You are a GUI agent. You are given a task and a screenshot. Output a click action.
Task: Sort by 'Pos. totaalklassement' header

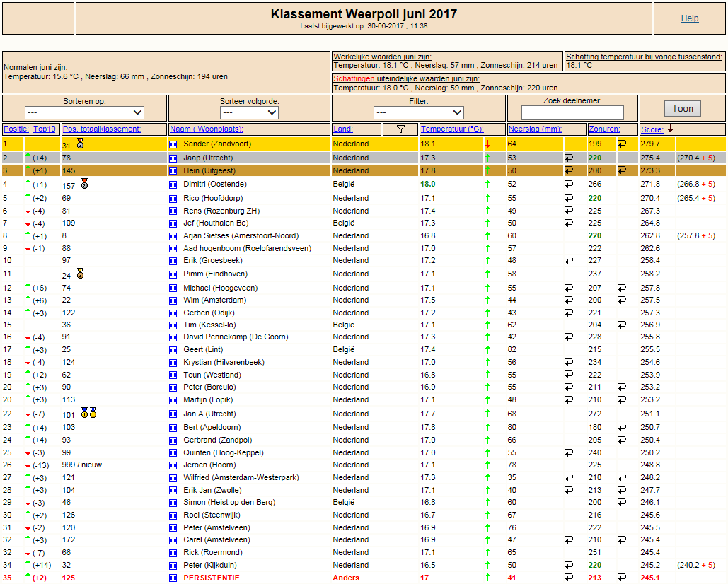[102, 129]
